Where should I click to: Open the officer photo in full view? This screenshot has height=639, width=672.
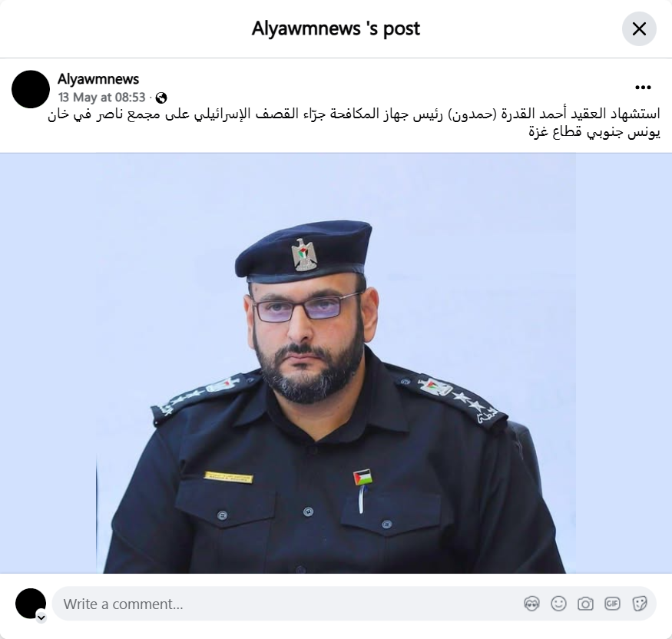click(x=336, y=363)
